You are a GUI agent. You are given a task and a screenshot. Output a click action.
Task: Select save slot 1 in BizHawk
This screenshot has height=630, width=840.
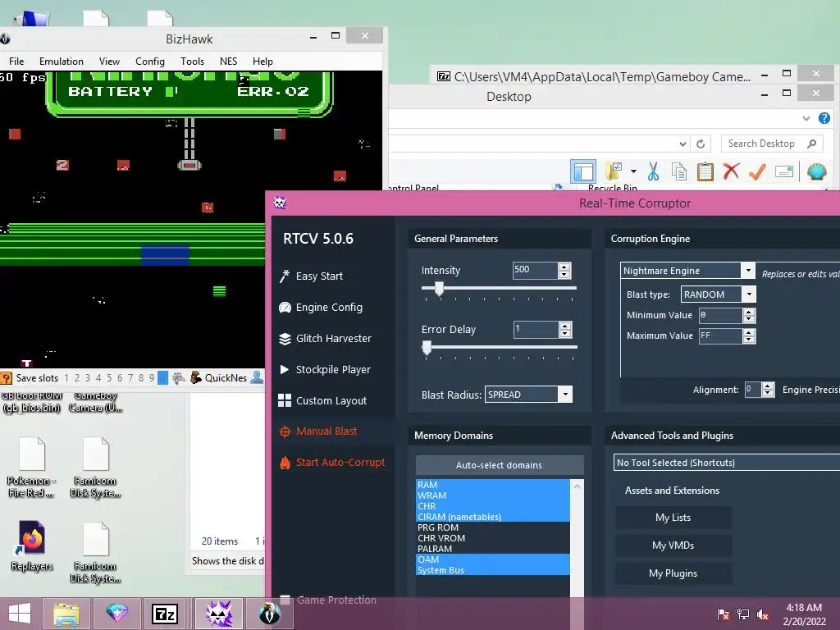click(66, 378)
